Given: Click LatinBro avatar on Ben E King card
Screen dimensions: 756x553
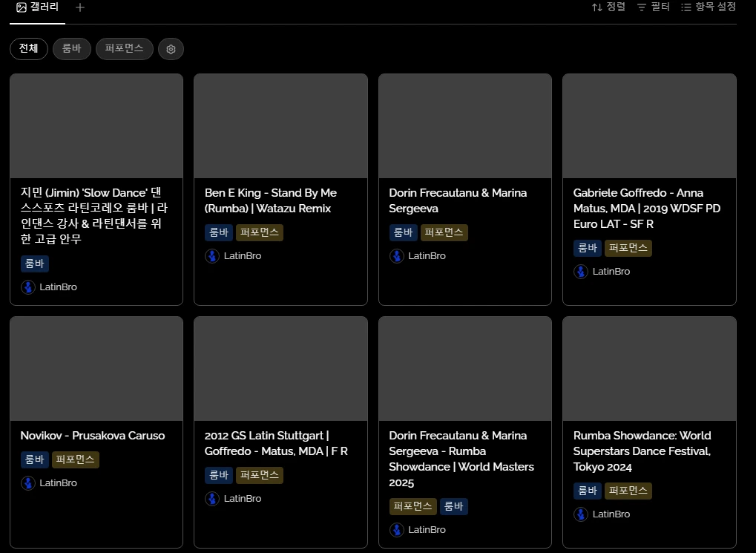Looking at the screenshot, I should tap(212, 256).
